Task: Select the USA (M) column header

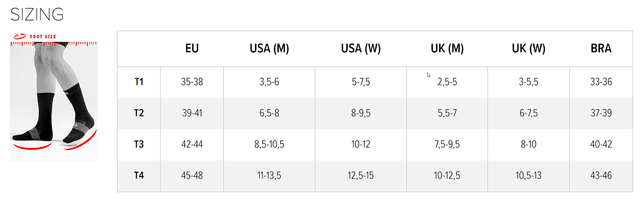Action: (269, 49)
